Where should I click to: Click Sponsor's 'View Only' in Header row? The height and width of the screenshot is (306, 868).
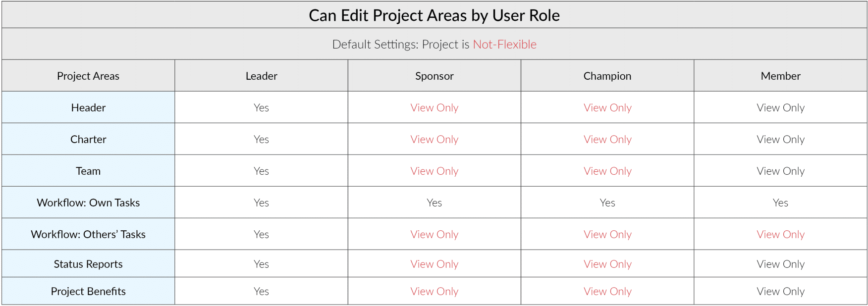point(434,107)
